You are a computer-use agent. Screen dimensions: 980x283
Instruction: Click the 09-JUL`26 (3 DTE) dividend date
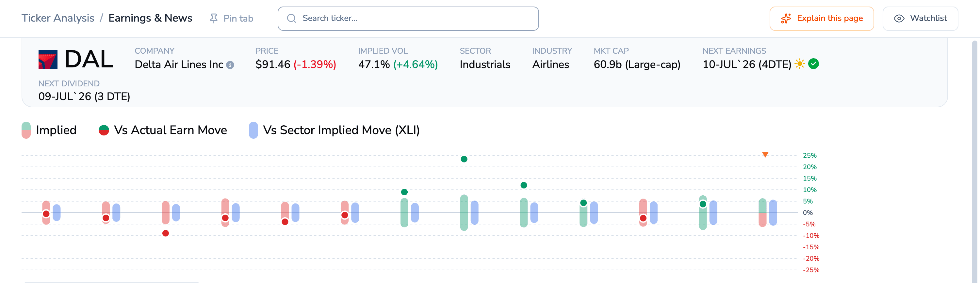(84, 97)
